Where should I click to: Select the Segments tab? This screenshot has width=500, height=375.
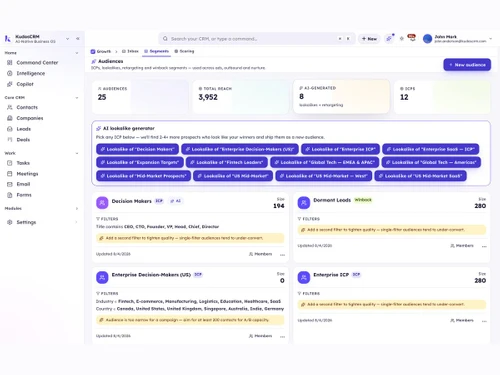[156, 51]
